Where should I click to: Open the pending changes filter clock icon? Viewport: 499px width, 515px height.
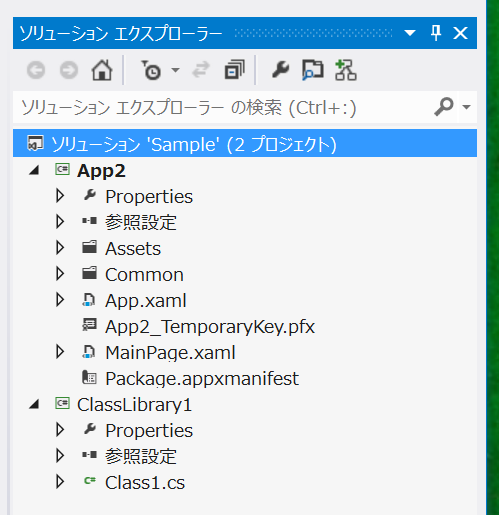point(151,70)
